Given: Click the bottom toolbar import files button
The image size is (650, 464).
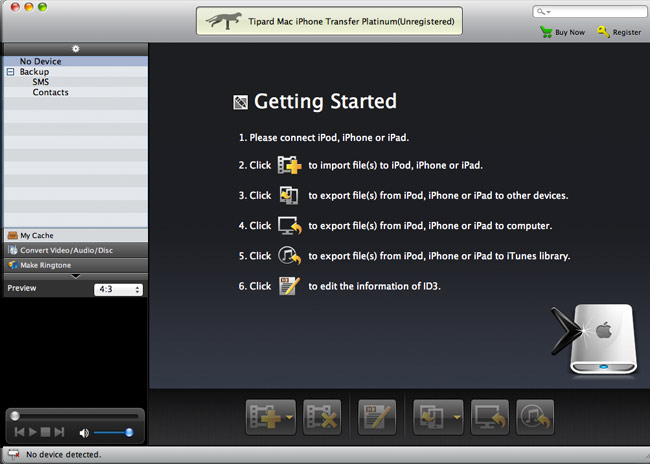Looking at the screenshot, I should [265, 417].
